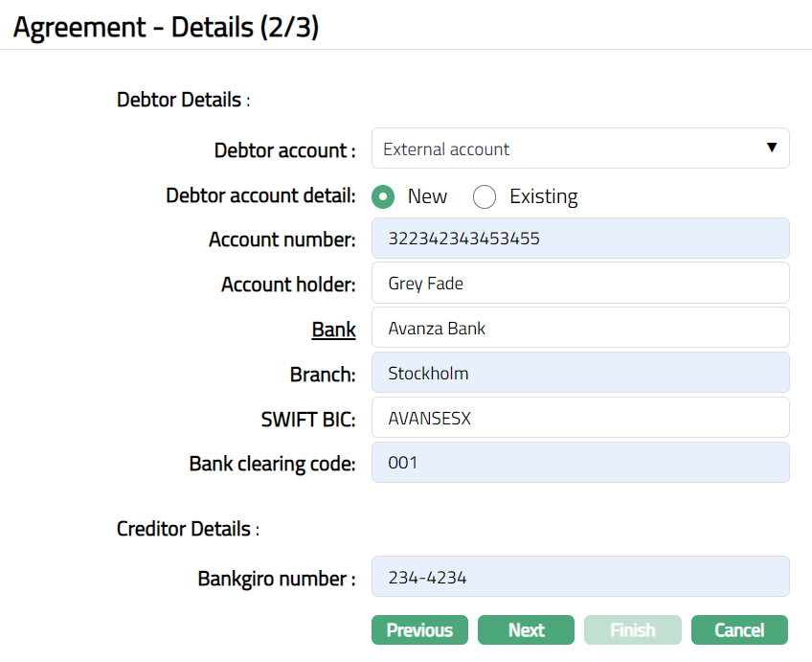Proceed with the Next button

(526, 629)
